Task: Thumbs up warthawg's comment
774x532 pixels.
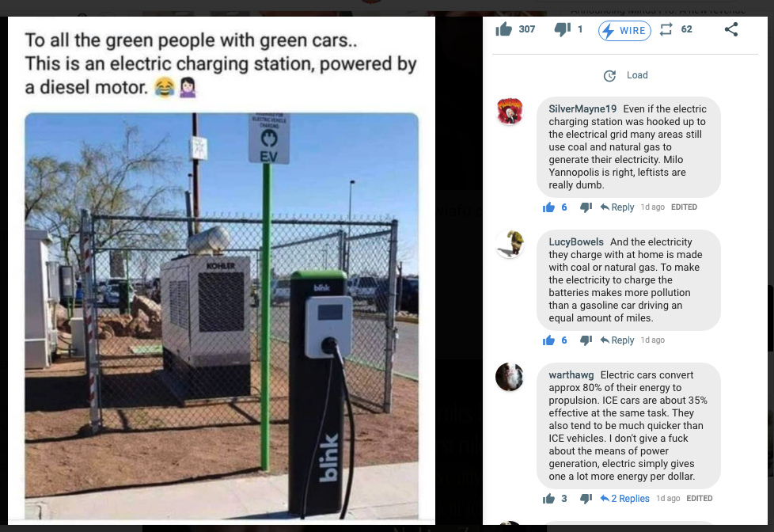Action: point(549,499)
